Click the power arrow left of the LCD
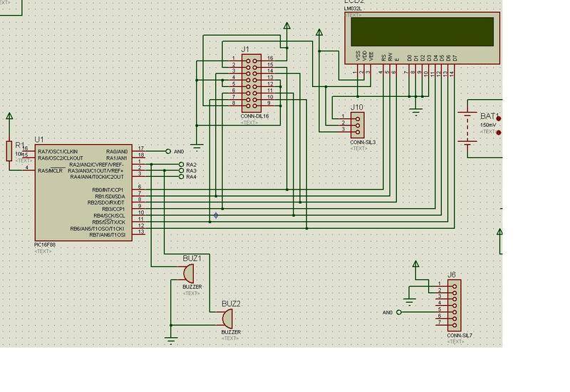The height and width of the screenshot is (392, 570). point(319,32)
